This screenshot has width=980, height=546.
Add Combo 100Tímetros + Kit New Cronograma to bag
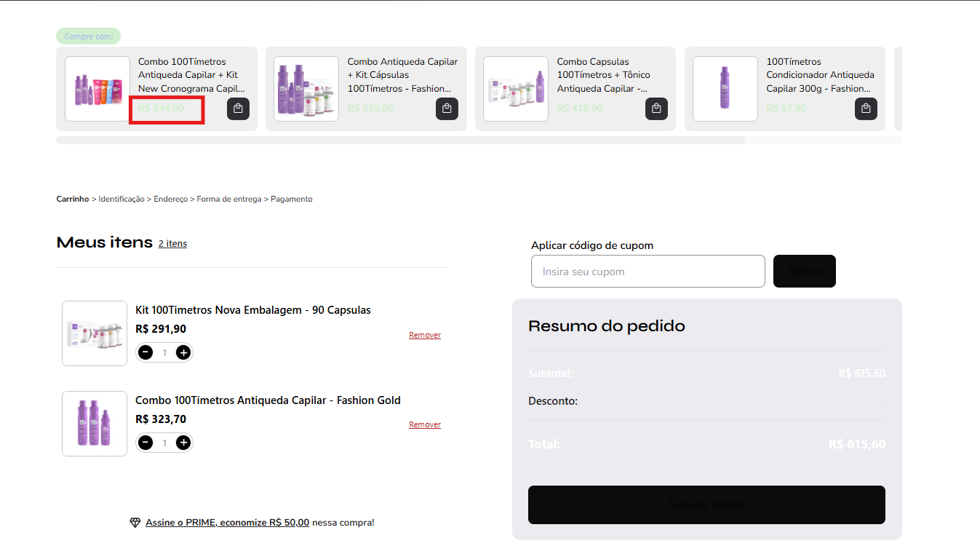click(x=238, y=108)
